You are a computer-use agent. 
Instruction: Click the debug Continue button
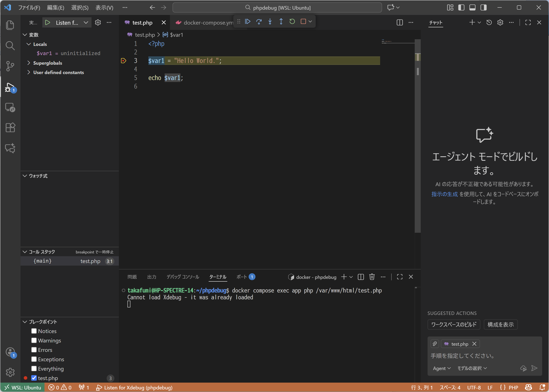(247, 22)
